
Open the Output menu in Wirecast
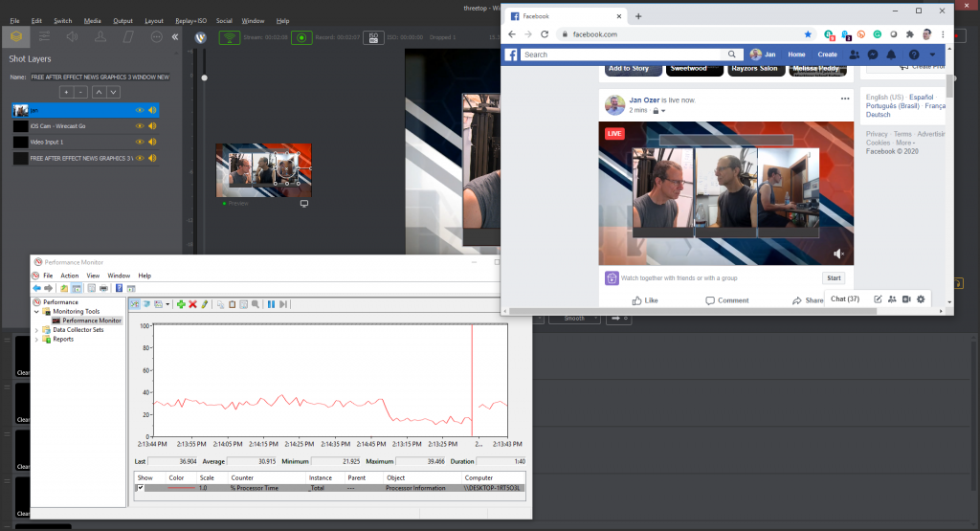point(122,20)
